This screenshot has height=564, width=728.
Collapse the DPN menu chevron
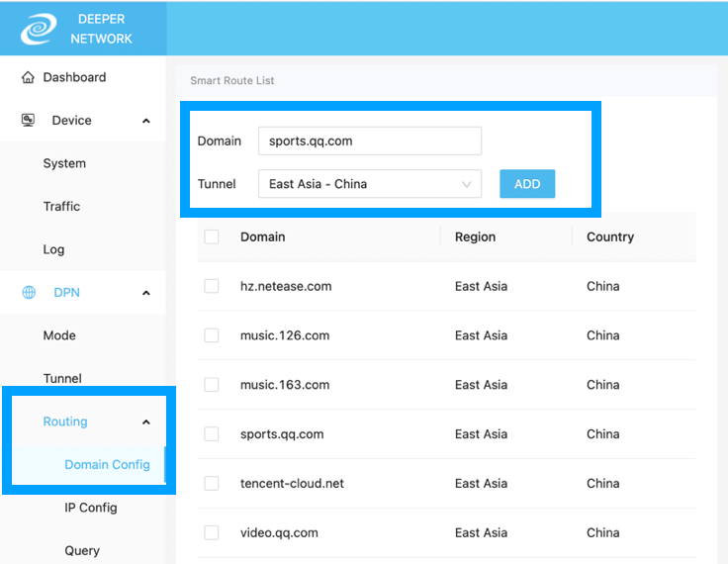tap(145, 293)
